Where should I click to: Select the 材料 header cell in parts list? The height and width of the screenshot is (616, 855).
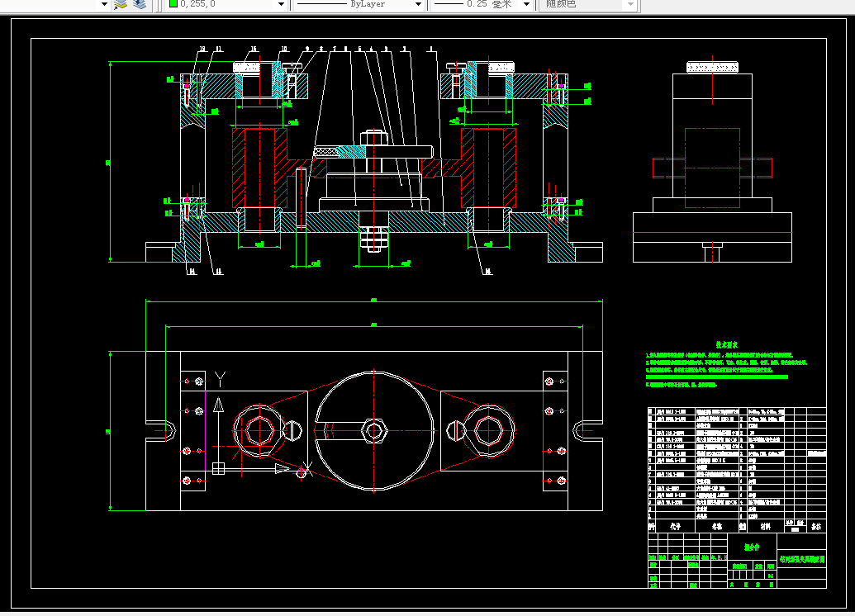[766, 526]
